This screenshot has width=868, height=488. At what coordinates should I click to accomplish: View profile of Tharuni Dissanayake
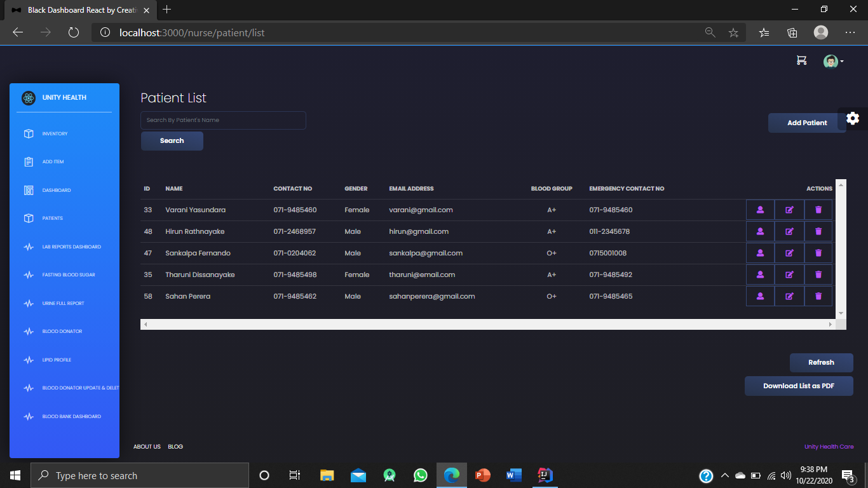tap(760, 274)
